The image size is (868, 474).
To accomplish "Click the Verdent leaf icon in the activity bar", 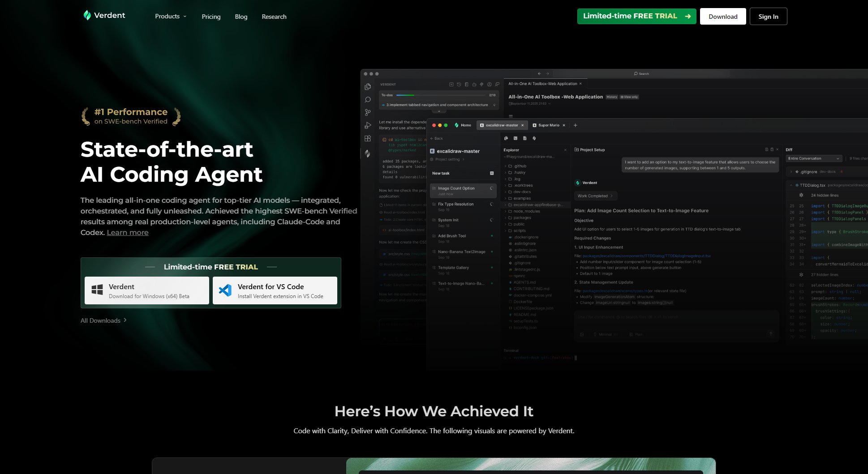I will (367, 153).
